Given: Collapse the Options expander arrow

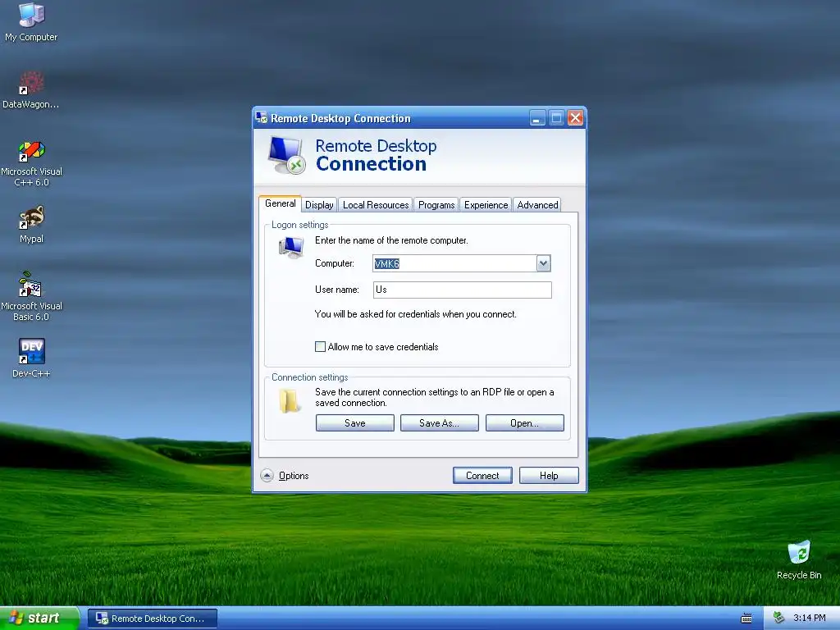Looking at the screenshot, I should point(267,475).
